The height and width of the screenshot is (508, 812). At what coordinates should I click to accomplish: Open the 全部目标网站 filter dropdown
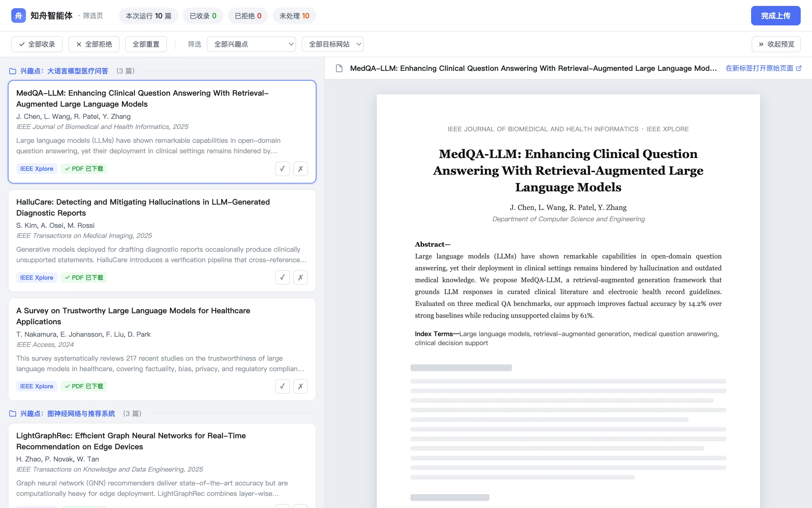pyautogui.click(x=332, y=44)
